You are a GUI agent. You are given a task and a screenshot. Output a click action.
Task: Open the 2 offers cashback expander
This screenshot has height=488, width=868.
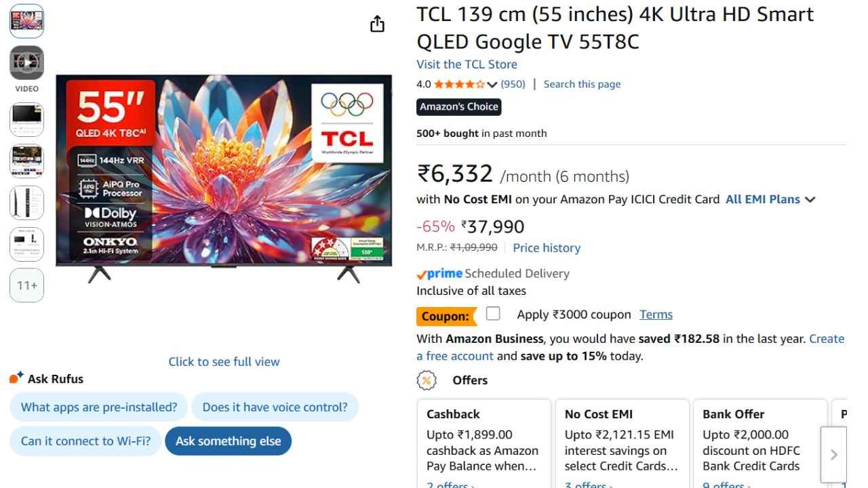coord(450,484)
